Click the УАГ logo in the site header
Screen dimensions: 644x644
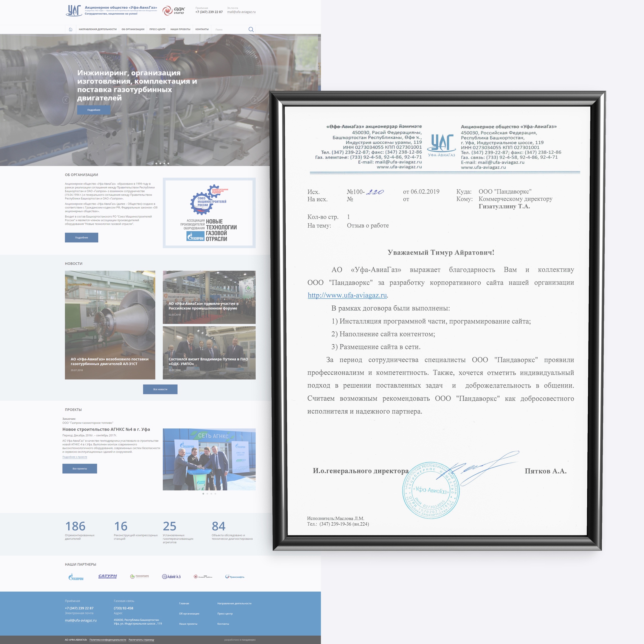pyautogui.click(x=74, y=10)
